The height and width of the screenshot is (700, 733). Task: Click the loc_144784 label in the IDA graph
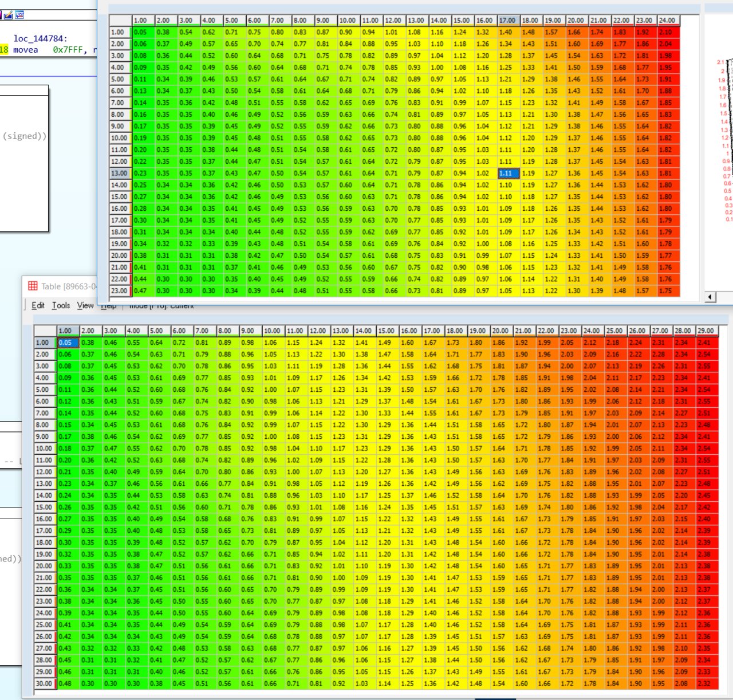[40, 38]
